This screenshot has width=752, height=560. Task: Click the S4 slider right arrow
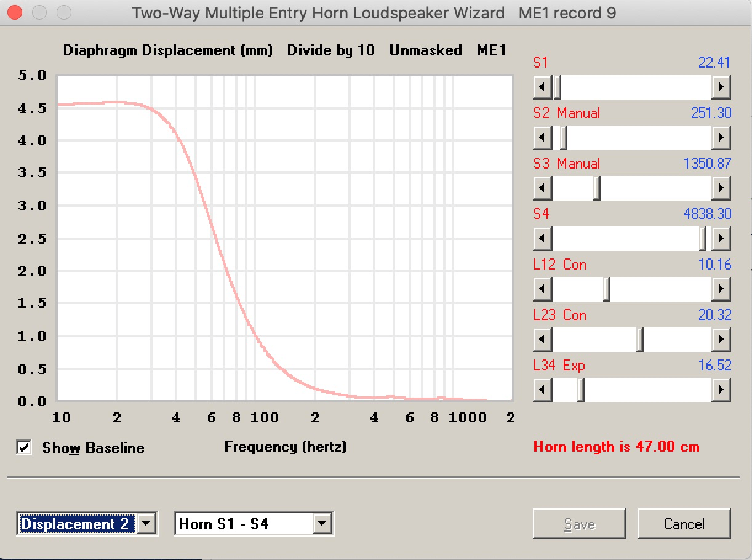721,238
